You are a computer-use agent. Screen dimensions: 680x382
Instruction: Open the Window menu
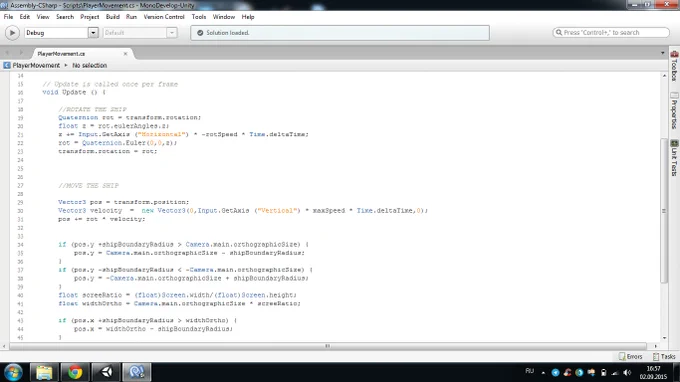coord(223,17)
